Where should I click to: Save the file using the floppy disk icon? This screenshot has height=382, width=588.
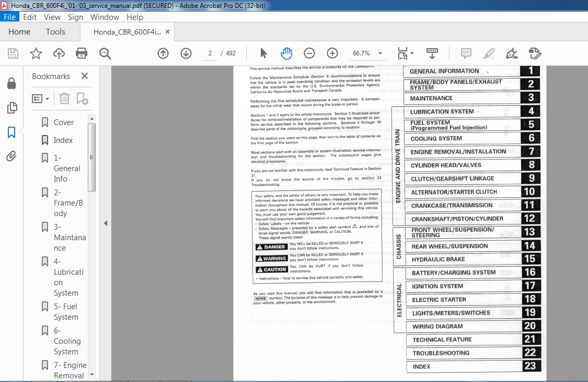(13, 54)
